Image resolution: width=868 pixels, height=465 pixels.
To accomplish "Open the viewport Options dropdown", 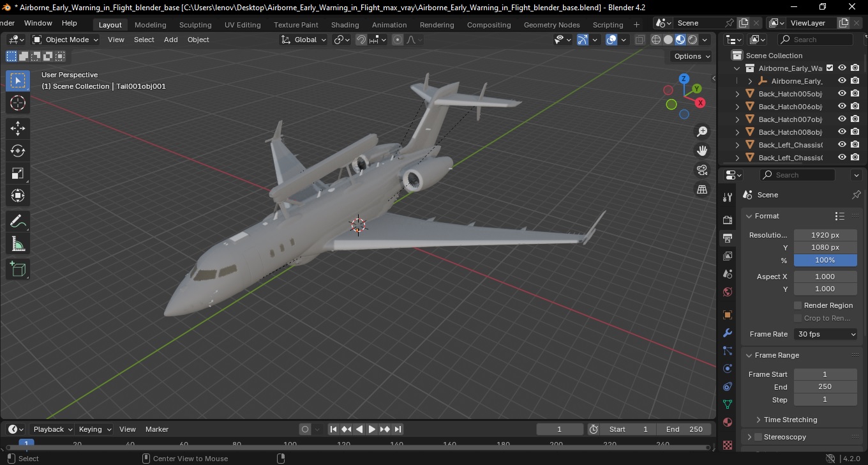I will coord(692,56).
